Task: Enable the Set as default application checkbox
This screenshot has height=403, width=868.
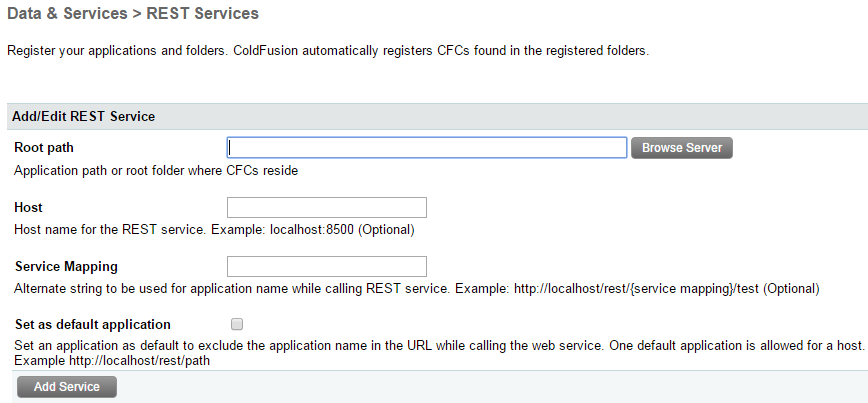Action: tap(237, 324)
